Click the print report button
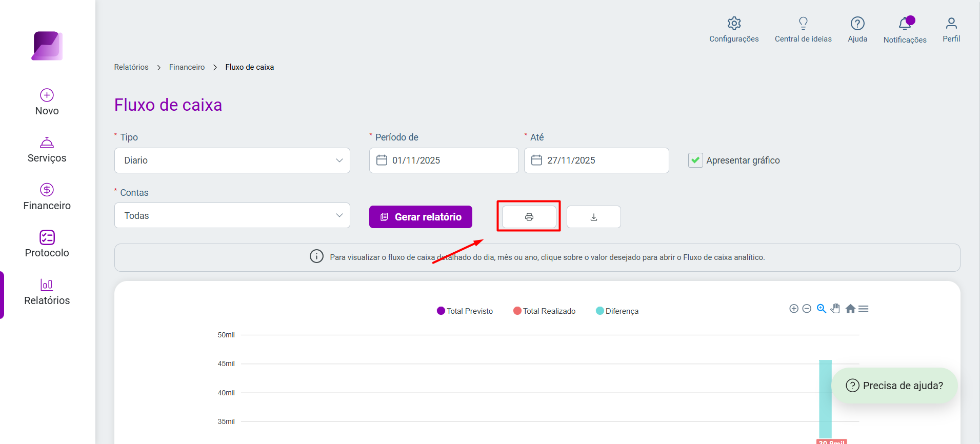The height and width of the screenshot is (444, 980). (x=529, y=217)
